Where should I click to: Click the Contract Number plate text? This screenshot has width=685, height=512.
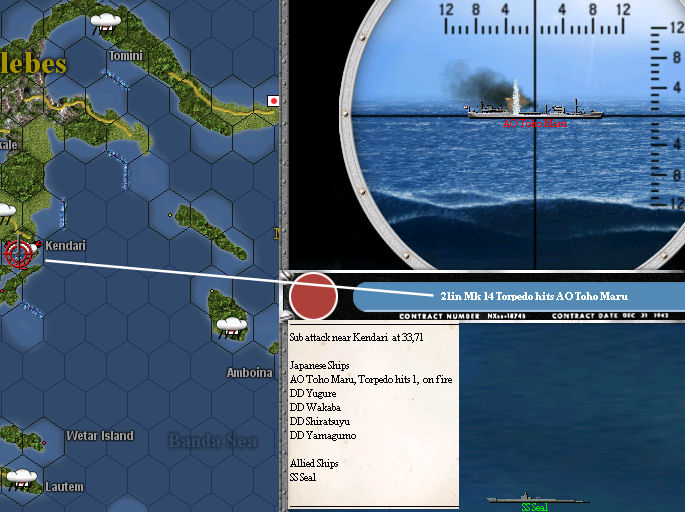click(x=462, y=316)
